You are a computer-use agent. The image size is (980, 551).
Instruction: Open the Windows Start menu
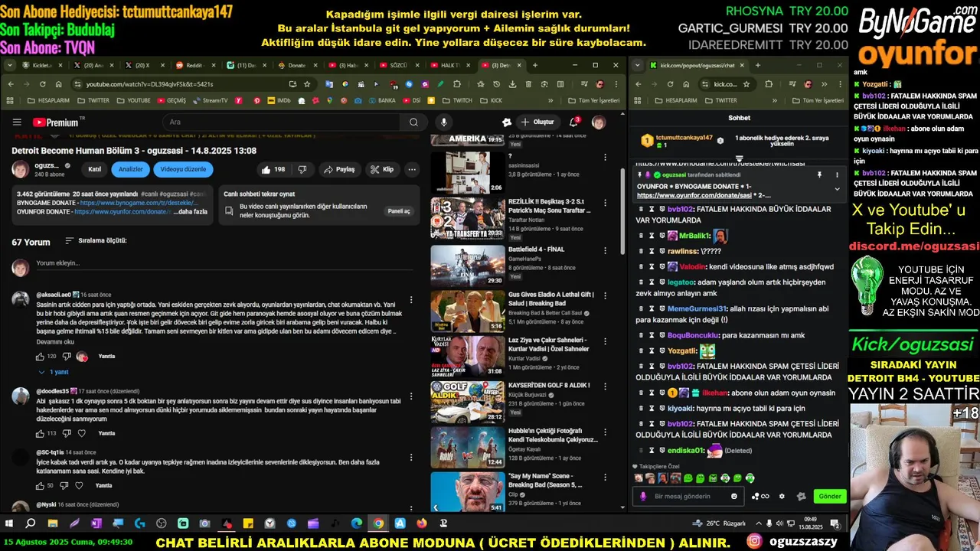[9, 523]
